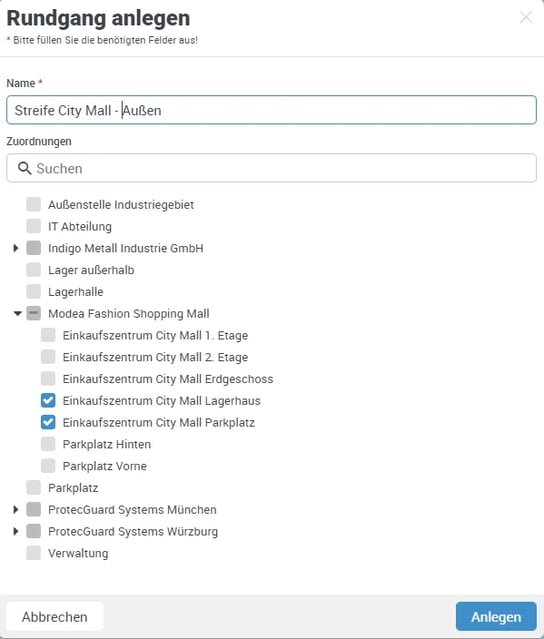Expand ProtecGuard Systems Würzburg node

click(x=16, y=531)
